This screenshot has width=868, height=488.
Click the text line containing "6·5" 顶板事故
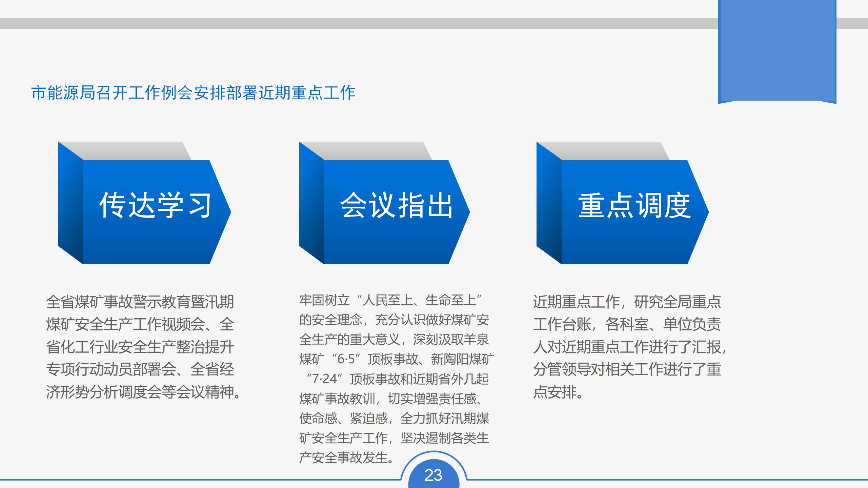point(397,359)
